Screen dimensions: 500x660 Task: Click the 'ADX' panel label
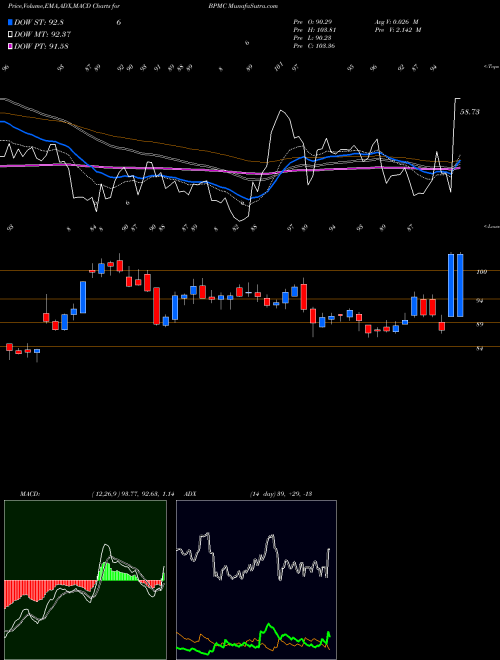pos(190,494)
